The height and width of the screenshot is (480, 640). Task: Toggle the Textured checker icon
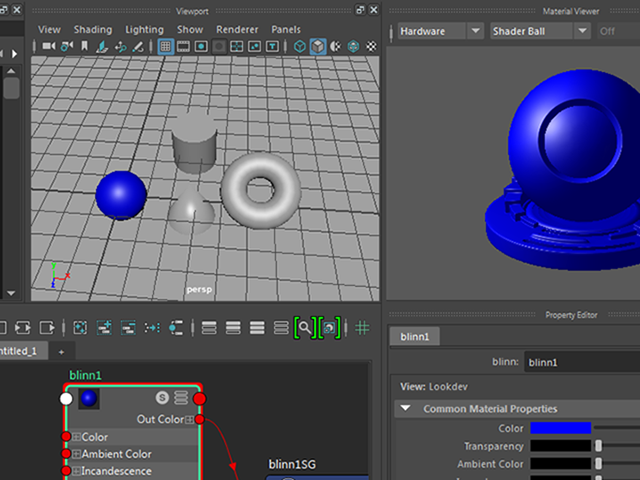click(371, 47)
